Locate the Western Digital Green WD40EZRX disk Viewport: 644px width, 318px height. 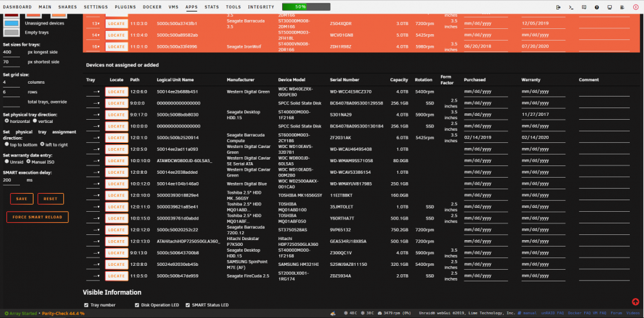tap(117, 92)
